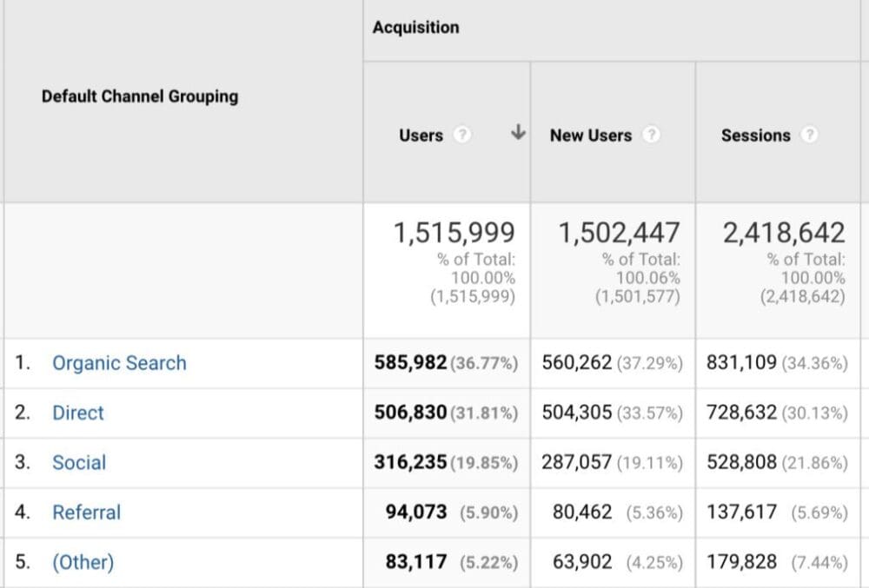Click the Acquisition group header
This screenshot has height=588, width=869.
click(x=416, y=27)
